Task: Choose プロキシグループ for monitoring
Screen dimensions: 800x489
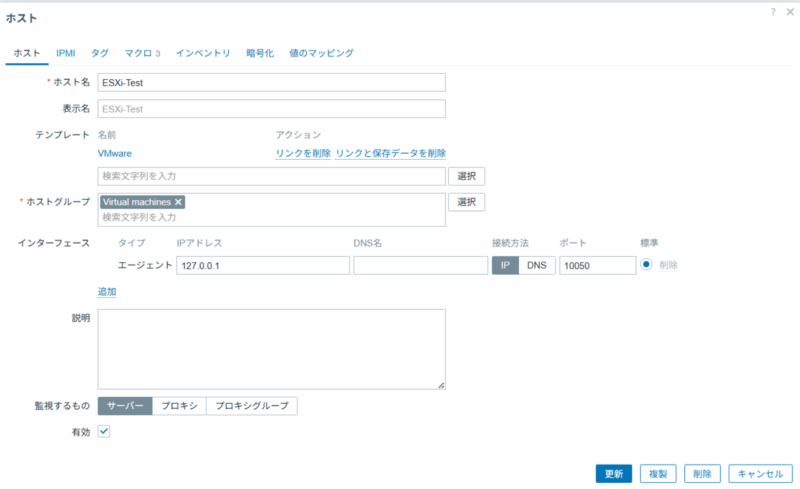Action: tap(252, 406)
